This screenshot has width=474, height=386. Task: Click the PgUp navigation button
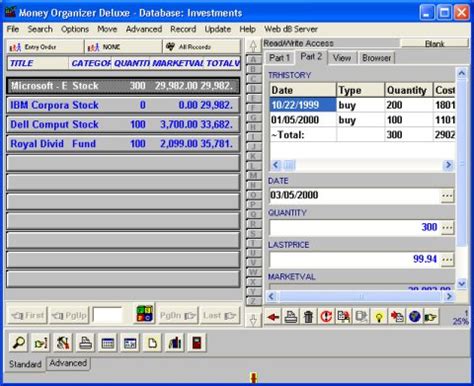pos(69,315)
